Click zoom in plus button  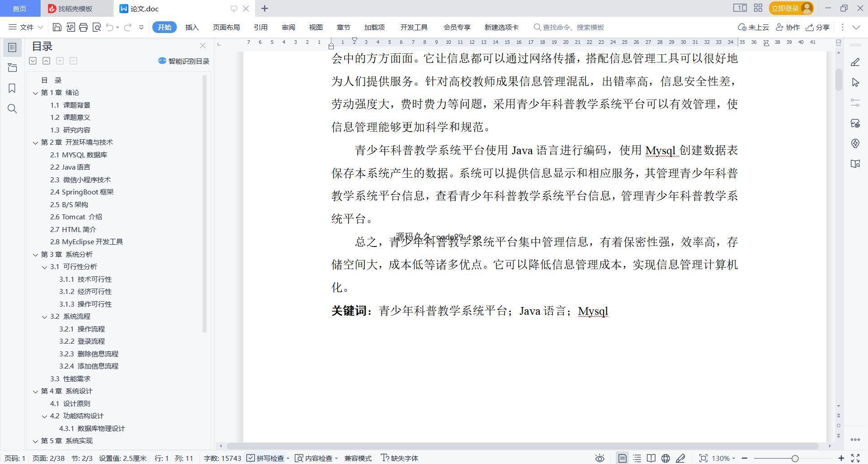tap(841, 458)
